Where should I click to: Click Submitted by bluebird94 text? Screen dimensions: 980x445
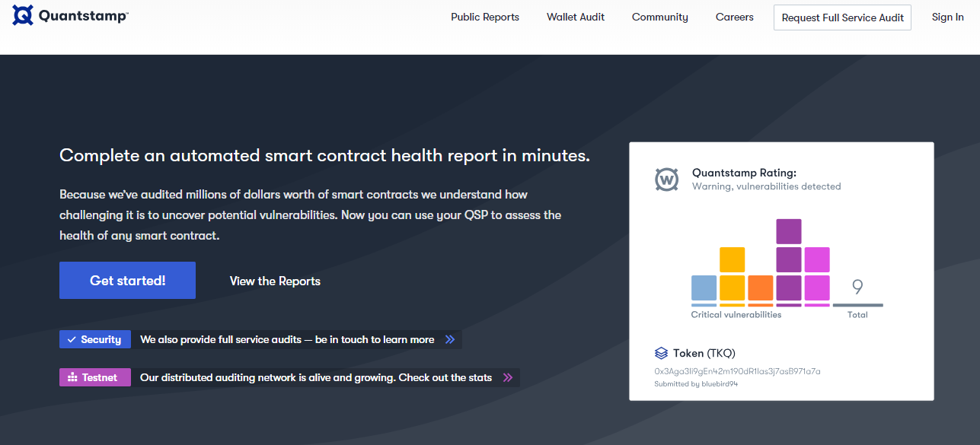(696, 384)
